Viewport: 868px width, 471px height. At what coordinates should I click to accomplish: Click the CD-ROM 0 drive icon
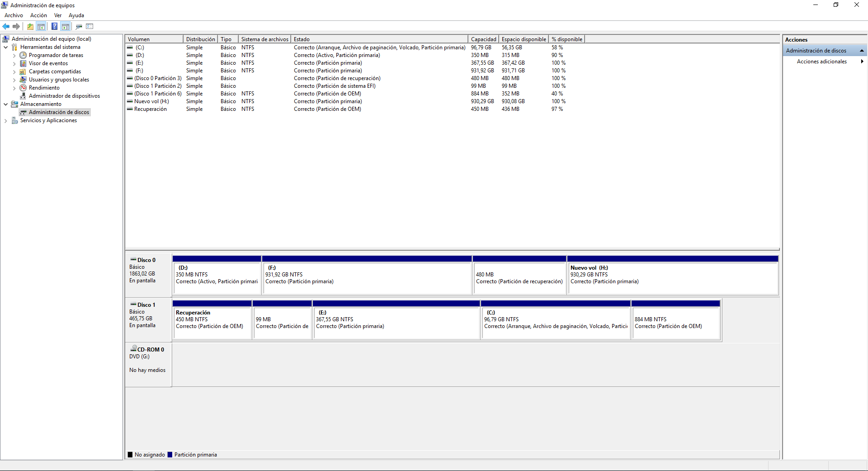(x=133, y=349)
